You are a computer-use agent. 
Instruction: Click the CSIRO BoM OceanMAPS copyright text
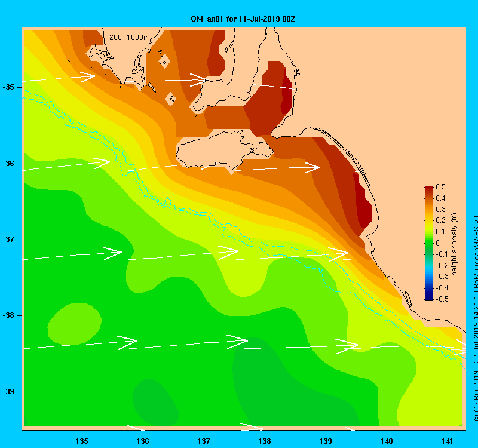click(476, 318)
